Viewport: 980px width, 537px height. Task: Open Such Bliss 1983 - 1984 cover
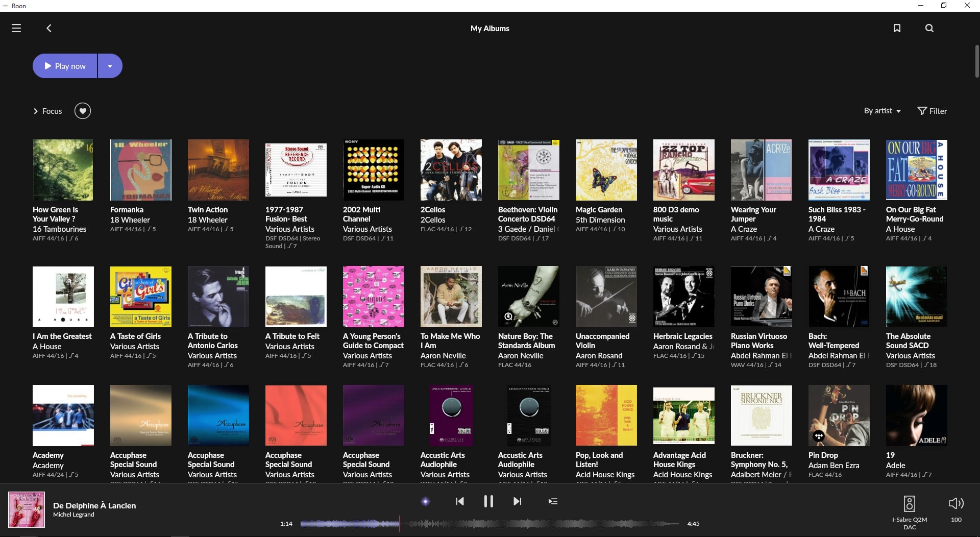coord(839,170)
